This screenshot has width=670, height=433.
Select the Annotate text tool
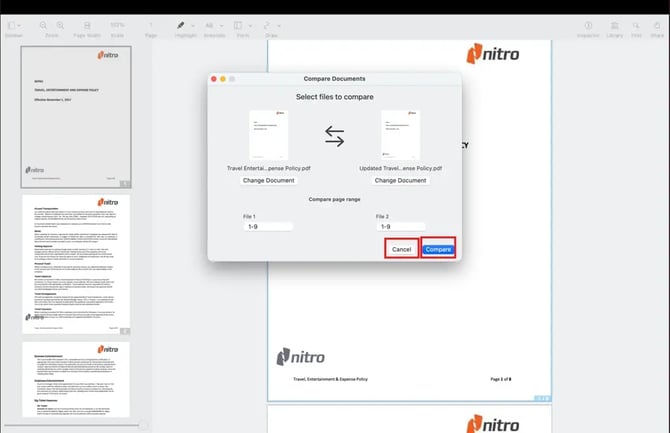209,26
